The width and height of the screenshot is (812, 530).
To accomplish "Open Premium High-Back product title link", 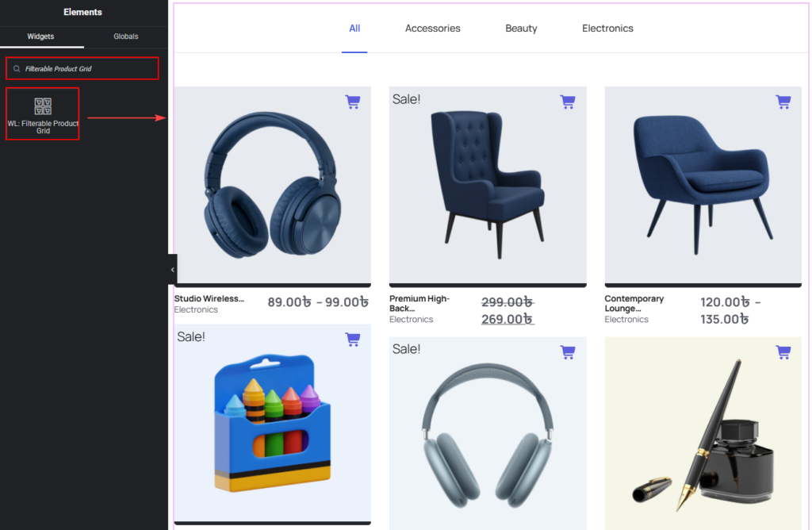I will click(419, 303).
